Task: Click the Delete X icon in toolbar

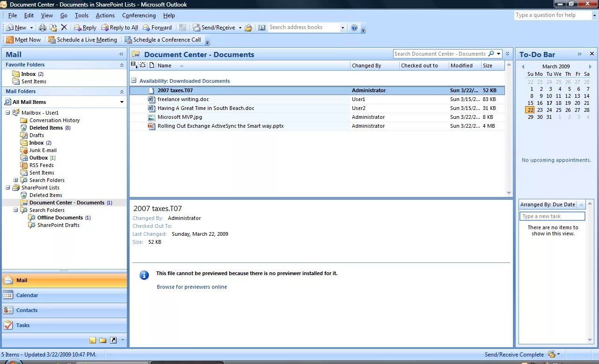Action: [64, 28]
